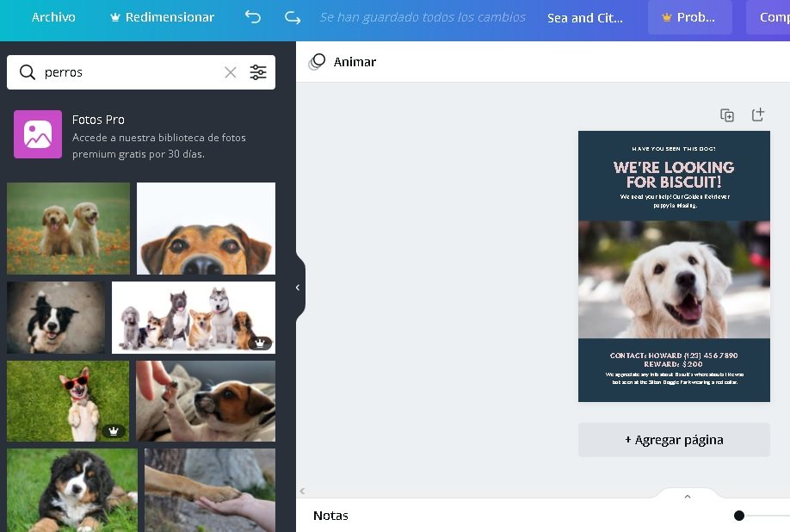
Task: Duplicate the current page
Action: click(727, 114)
